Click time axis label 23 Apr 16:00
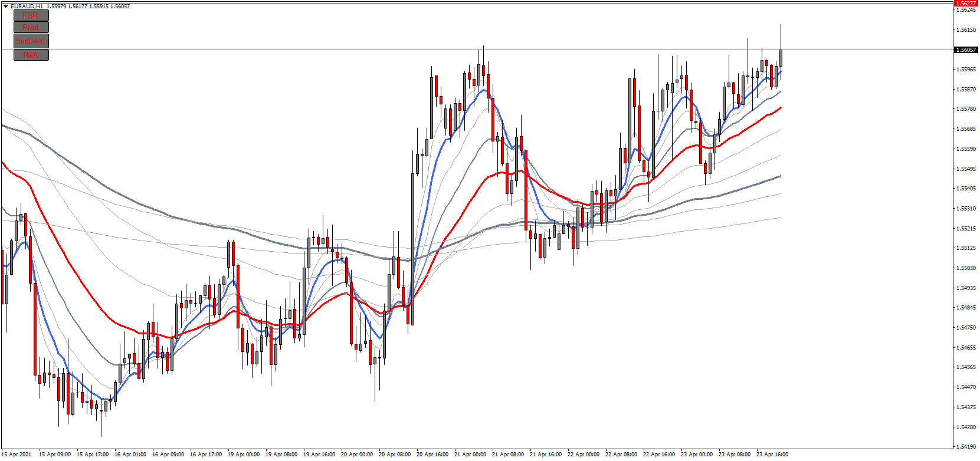Screen dimensions: 980x461 coord(772,455)
